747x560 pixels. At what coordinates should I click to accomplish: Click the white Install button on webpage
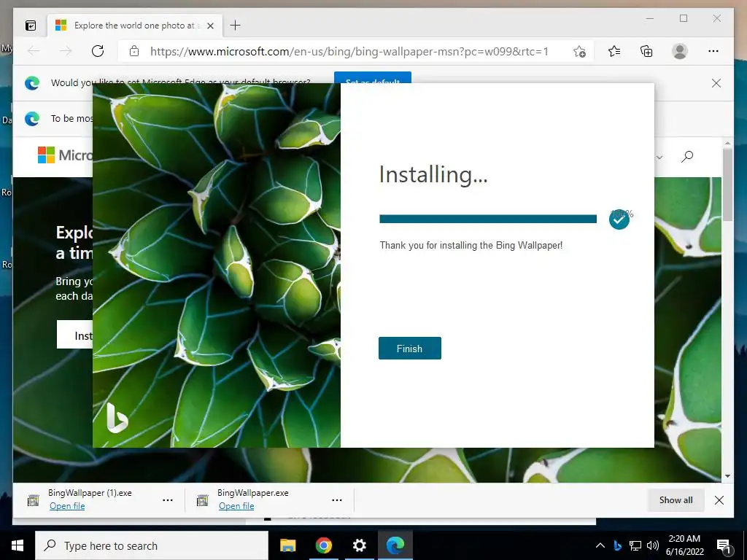[x=75, y=334]
